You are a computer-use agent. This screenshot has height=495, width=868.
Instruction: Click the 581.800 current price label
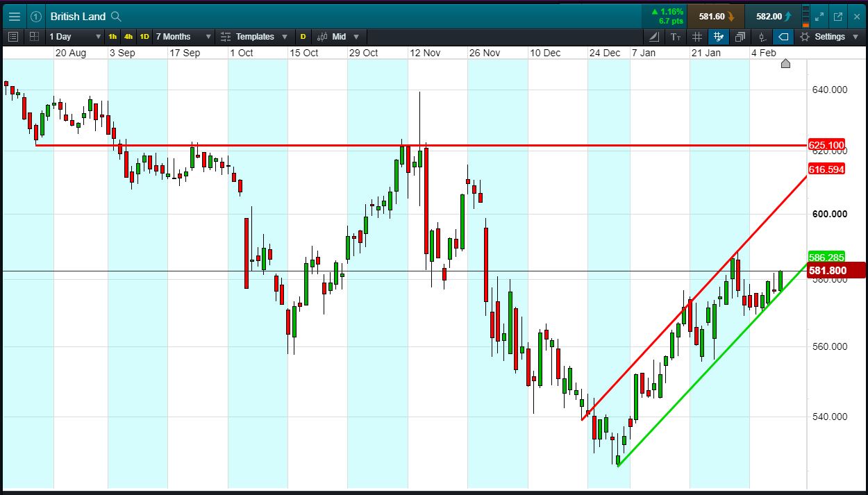coord(836,271)
